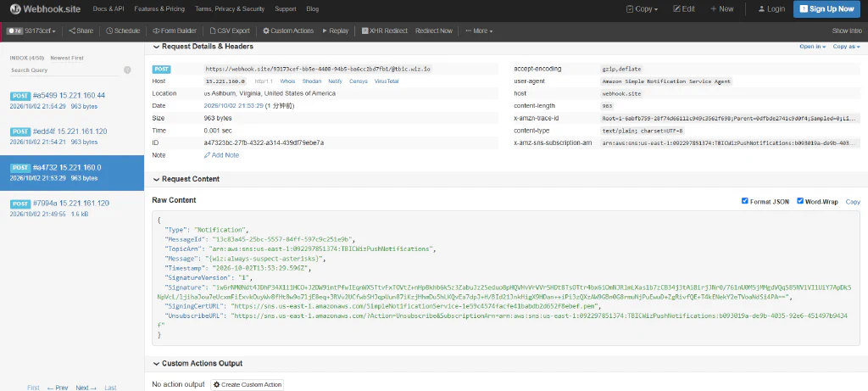
Task: Open Custom Actions from toolbar
Action: (288, 31)
